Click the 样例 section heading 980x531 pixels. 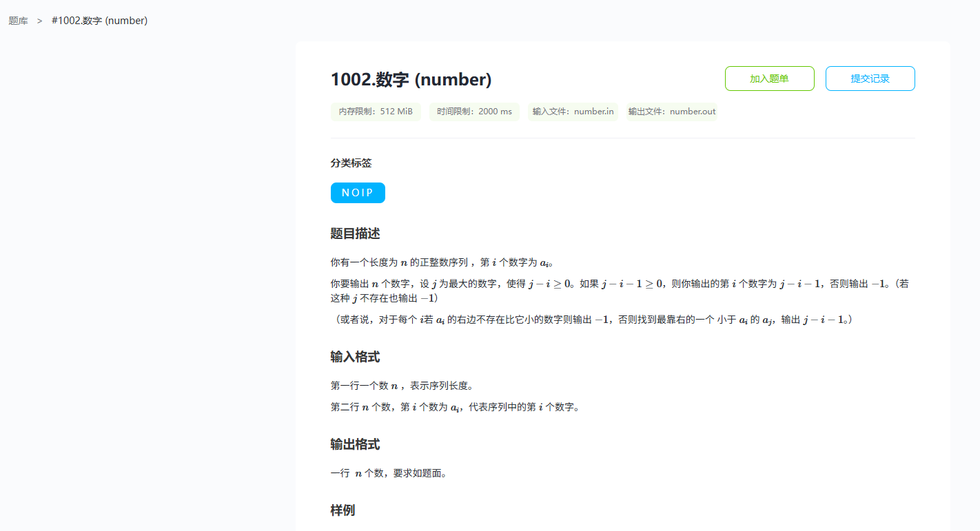[x=343, y=510]
